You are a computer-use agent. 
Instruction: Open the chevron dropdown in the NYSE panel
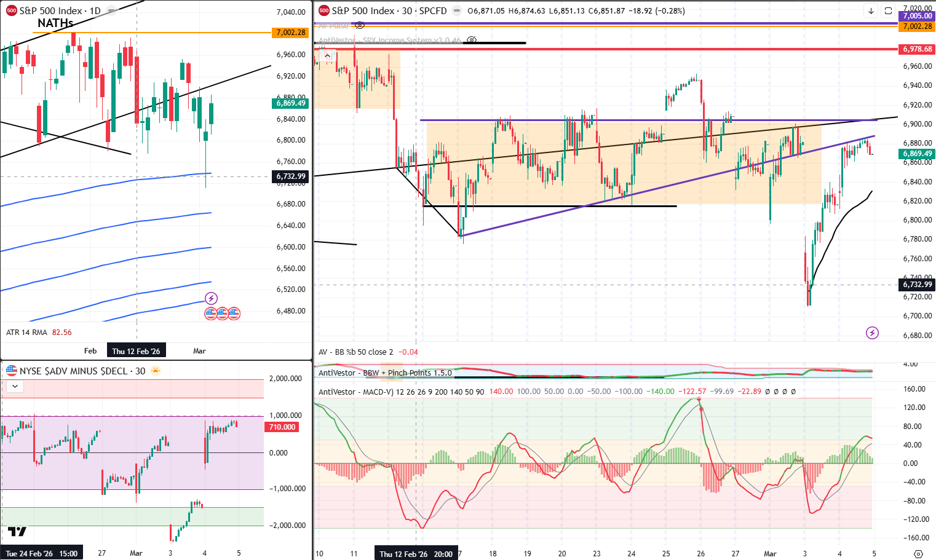pyautogui.click(x=15, y=386)
